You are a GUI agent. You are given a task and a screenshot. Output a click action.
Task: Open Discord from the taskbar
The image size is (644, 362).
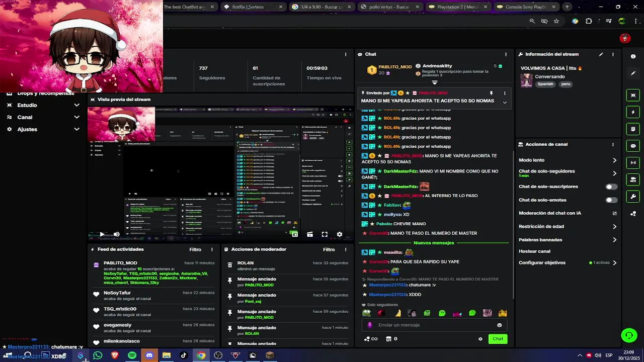[149, 355]
